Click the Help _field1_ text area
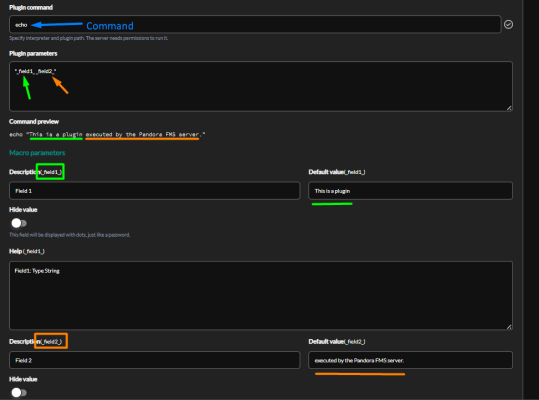539x400 pixels. [x=261, y=296]
